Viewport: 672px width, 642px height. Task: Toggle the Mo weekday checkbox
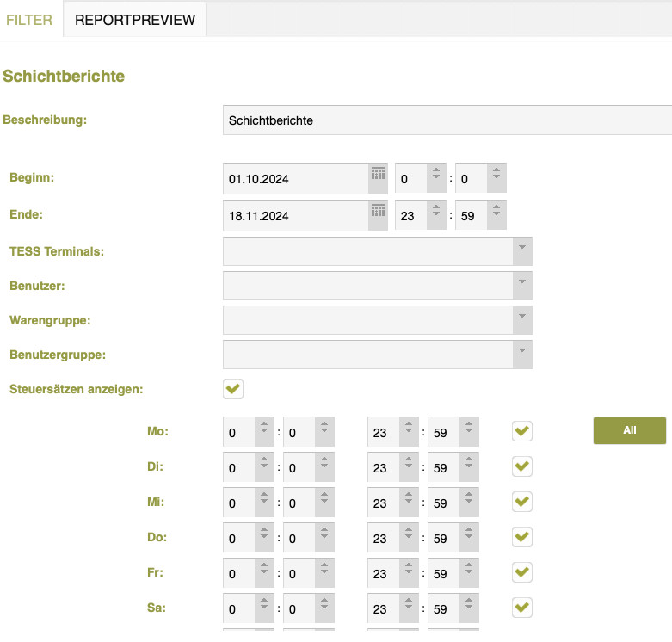[522, 430]
